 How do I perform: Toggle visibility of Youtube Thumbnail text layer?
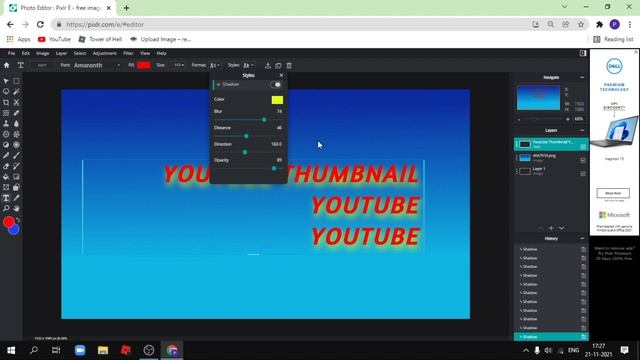(583, 147)
